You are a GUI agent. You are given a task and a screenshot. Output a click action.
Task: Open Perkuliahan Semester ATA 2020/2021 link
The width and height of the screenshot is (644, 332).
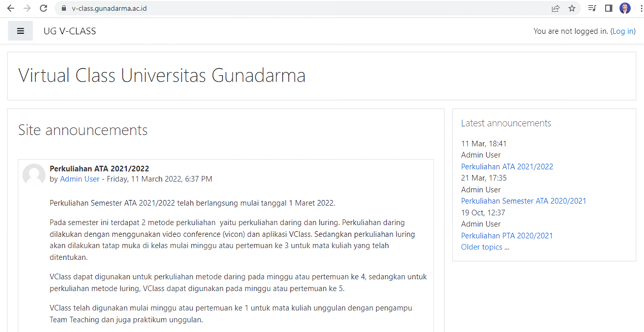pos(523,201)
